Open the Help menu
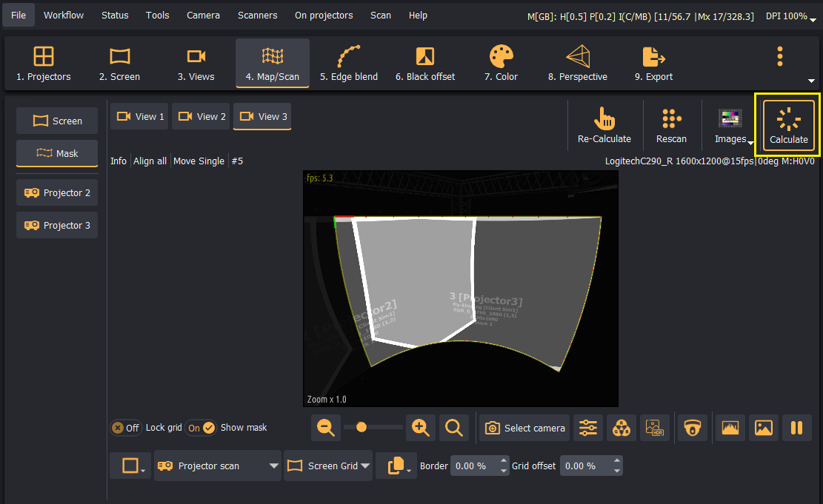 [418, 16]
